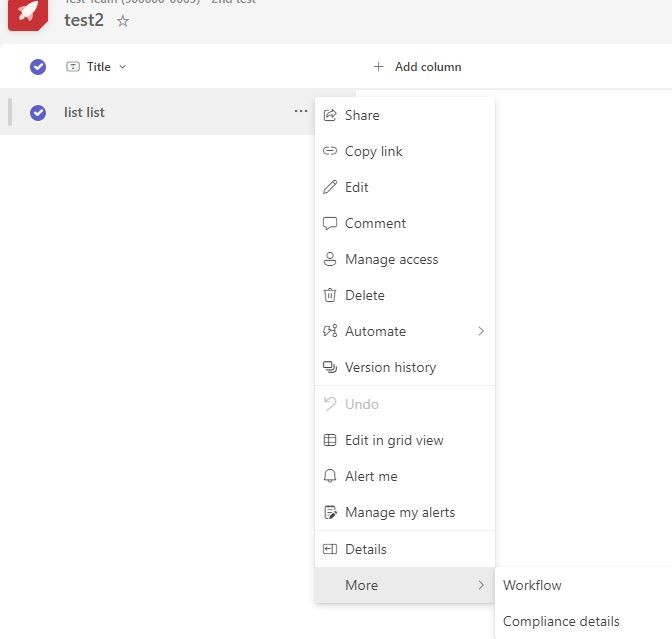
Task: Open the Details pane
Action: (405, 549)
